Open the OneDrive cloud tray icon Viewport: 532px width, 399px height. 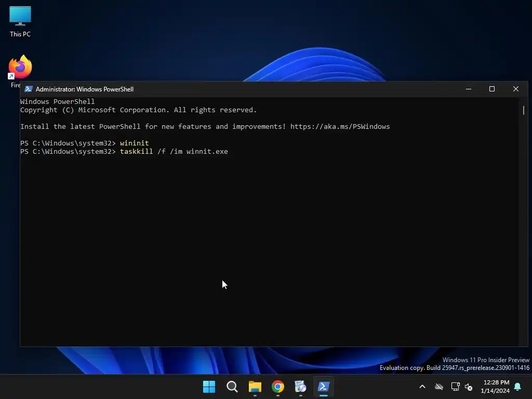click(439, 387)
